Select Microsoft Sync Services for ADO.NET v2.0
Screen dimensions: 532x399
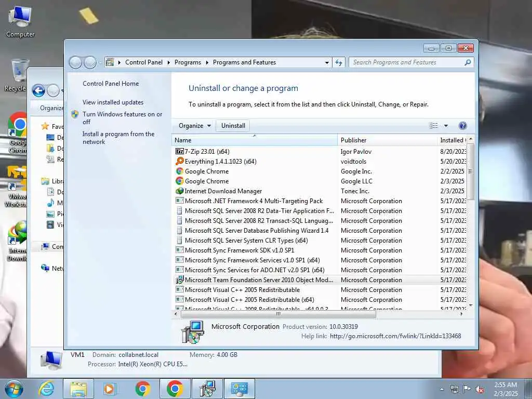(255, 270)
